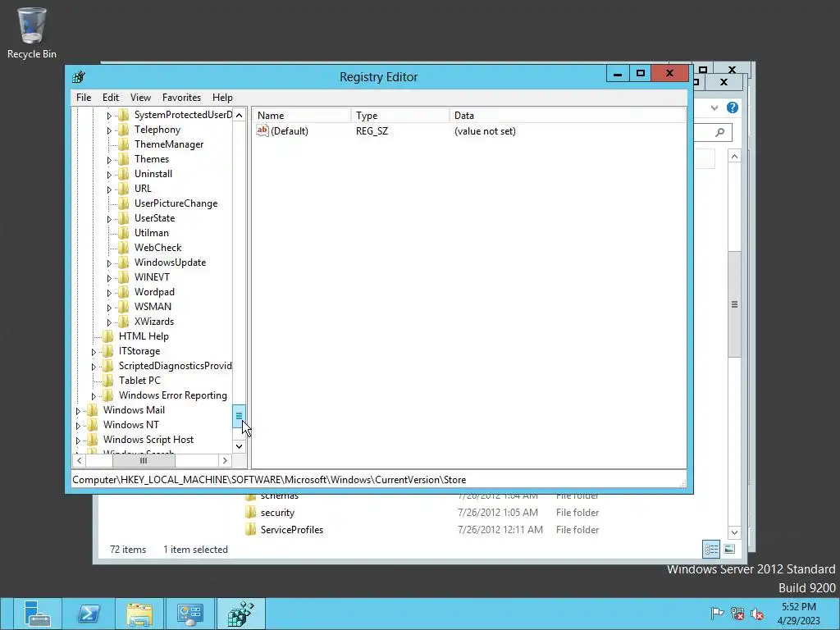Click the "(value not set)" data cell
This screenshot has width=840, height=630.
click(x=485, y=131)
